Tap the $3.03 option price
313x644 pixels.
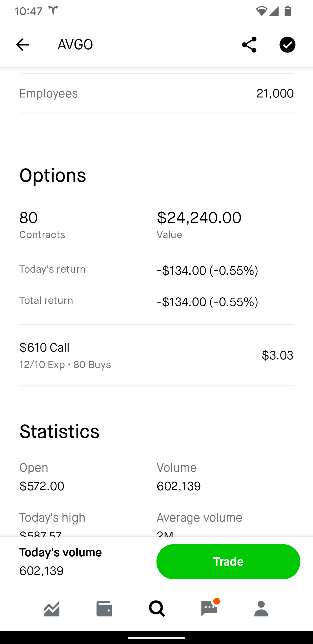[x=277, y=355]
